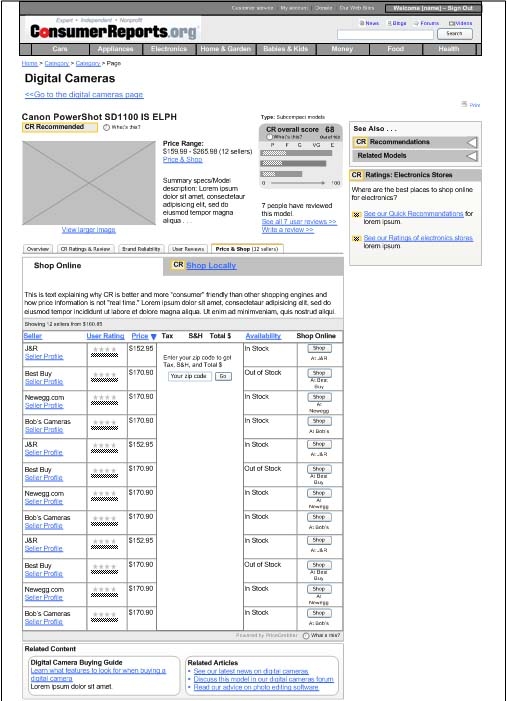The image size is (507, 701).
Task: Switch to the Overview tab
Action: [x=38, y=249]
